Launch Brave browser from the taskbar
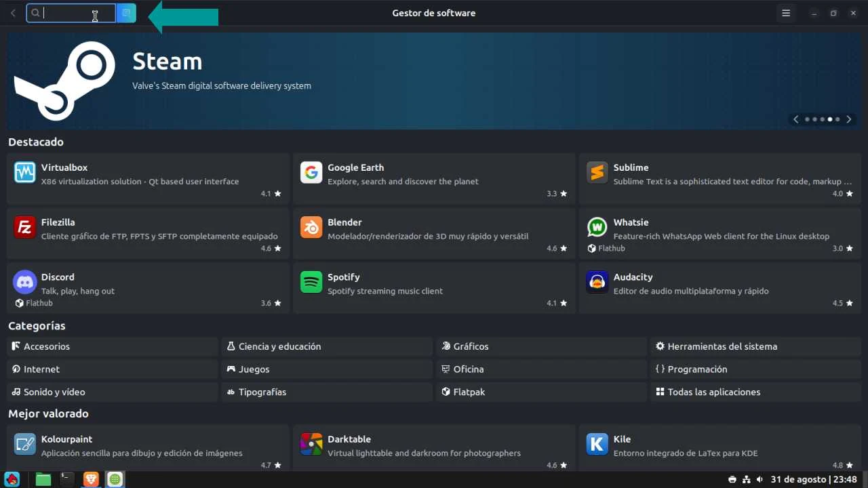The image size is (868, 488). (x=90, y=479)
